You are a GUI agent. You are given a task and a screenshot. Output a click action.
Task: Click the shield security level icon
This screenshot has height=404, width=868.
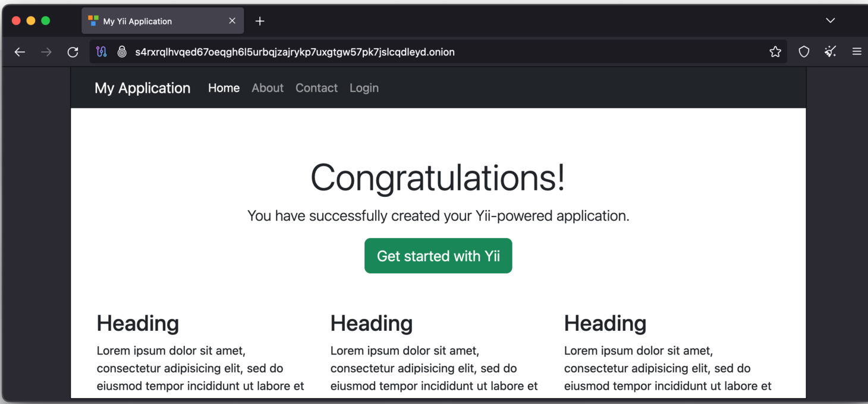804,52
